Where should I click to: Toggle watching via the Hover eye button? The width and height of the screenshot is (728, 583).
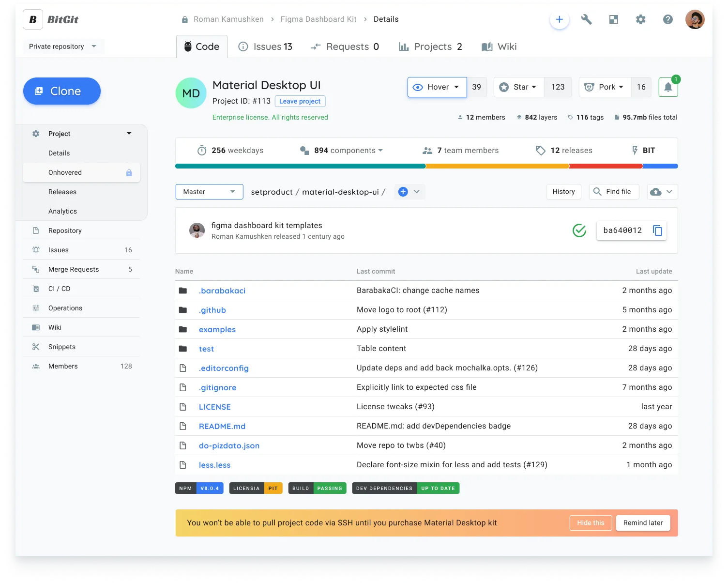(x=436, y=87)
